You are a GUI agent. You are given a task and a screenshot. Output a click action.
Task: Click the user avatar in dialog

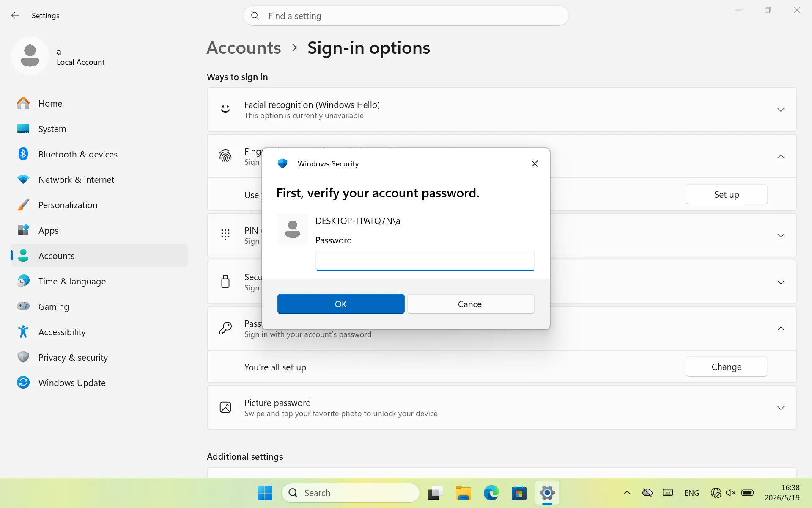point(293,229)
